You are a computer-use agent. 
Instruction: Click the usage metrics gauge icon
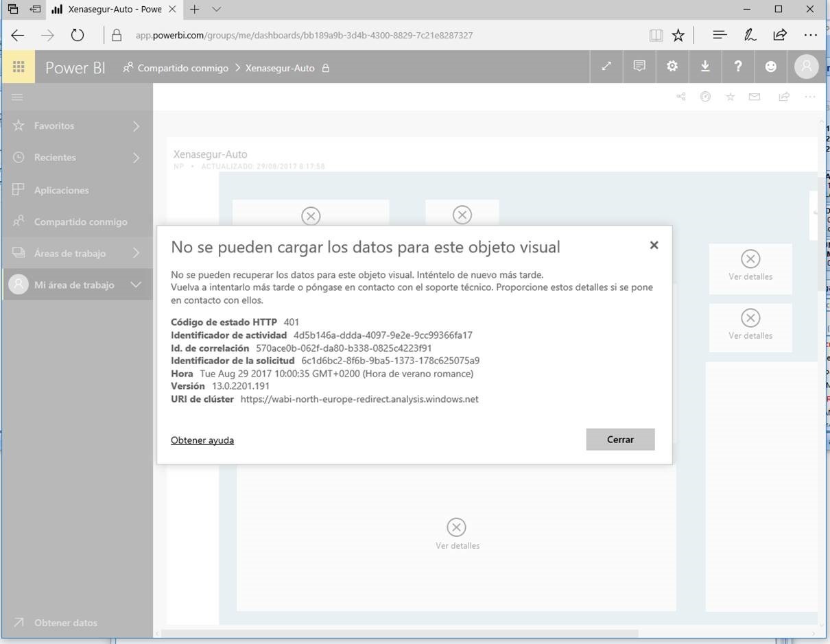click(x=705, y=97)
